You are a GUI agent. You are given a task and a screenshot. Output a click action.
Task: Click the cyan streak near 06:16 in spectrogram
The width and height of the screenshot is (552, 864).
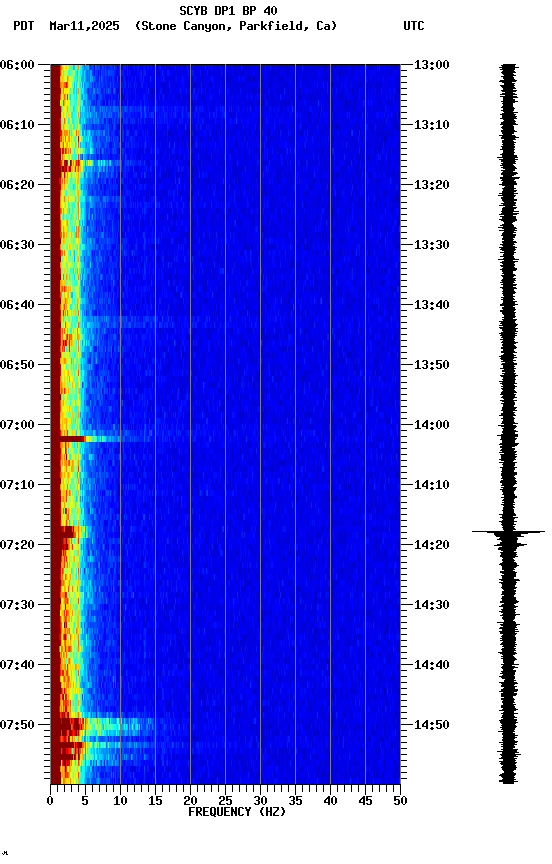pyautogui.click(x=102, y=163)
